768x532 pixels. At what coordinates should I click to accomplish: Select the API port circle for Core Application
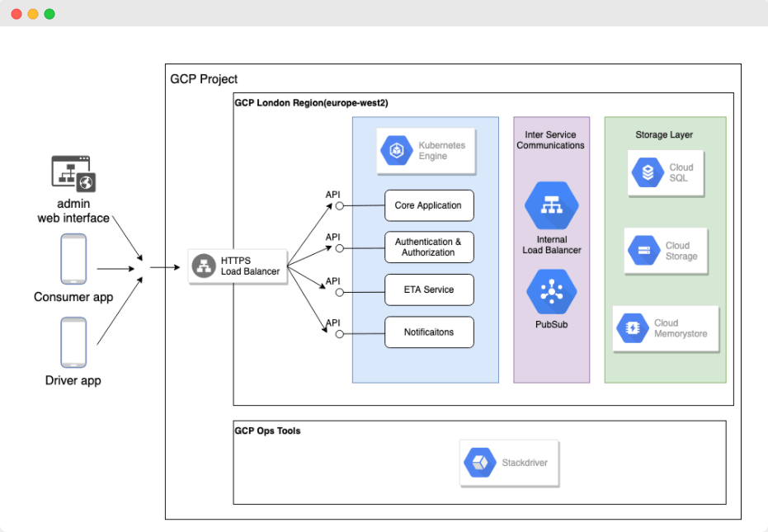pyautogui.click(x=339, y=205)
